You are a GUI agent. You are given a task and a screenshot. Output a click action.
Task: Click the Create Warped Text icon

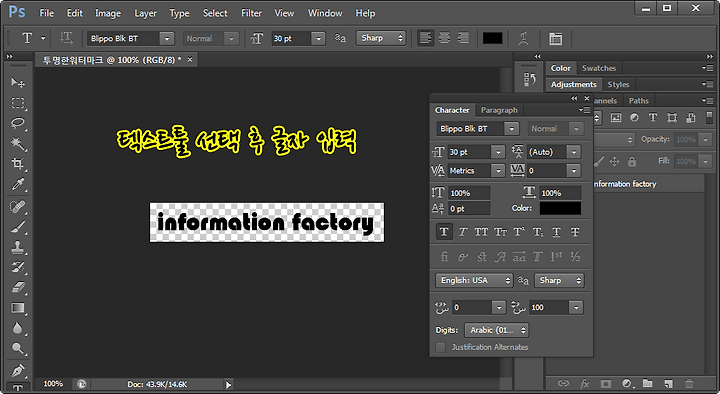click(523, 39)
